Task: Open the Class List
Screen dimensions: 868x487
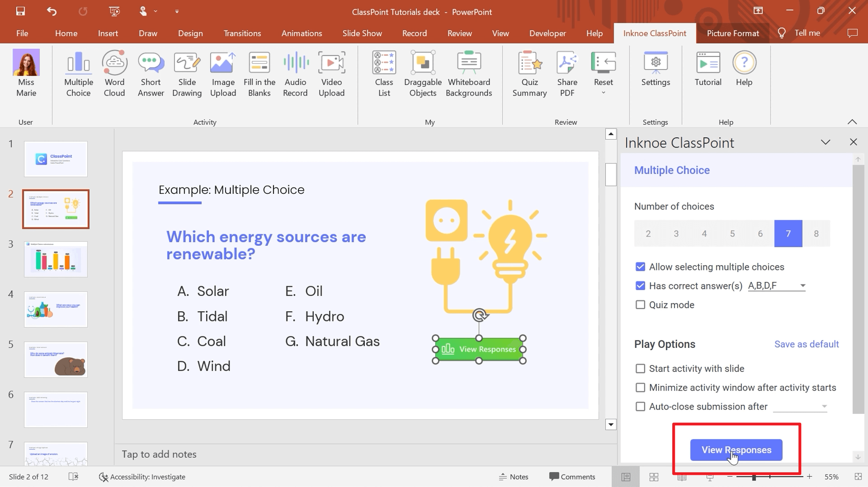Action: pyautogui.click(x=384, y=74)
